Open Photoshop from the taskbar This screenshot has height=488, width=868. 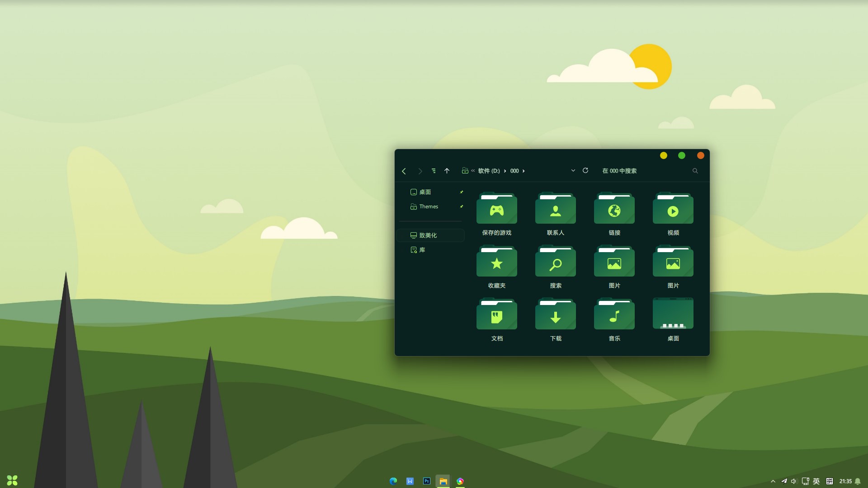point(426,481)
